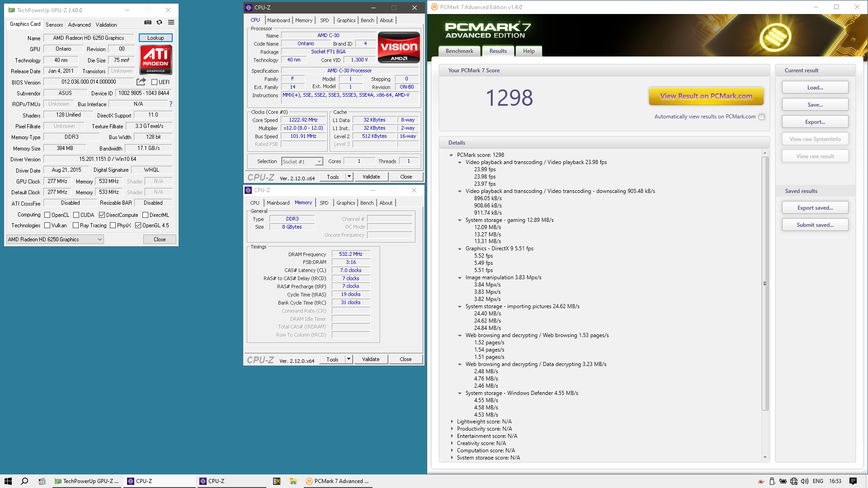Click the Submit saved... button
The image size is (868, 488).
(x=815, y=225)
